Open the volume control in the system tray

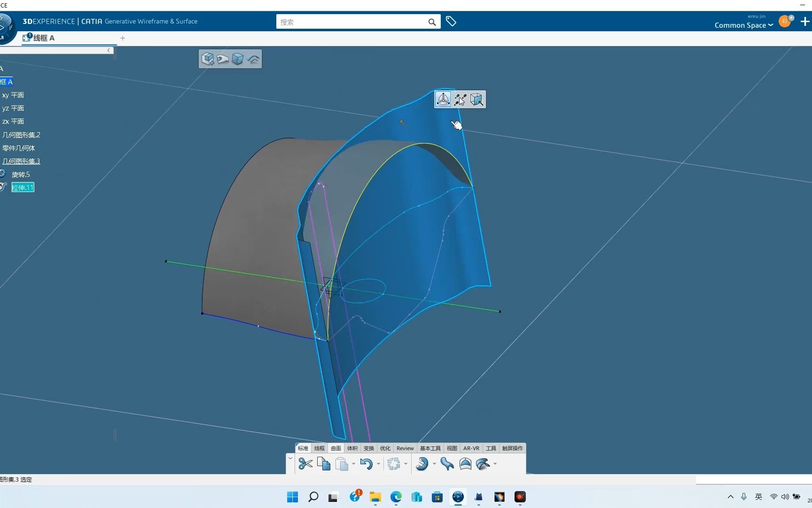(785, 497)
